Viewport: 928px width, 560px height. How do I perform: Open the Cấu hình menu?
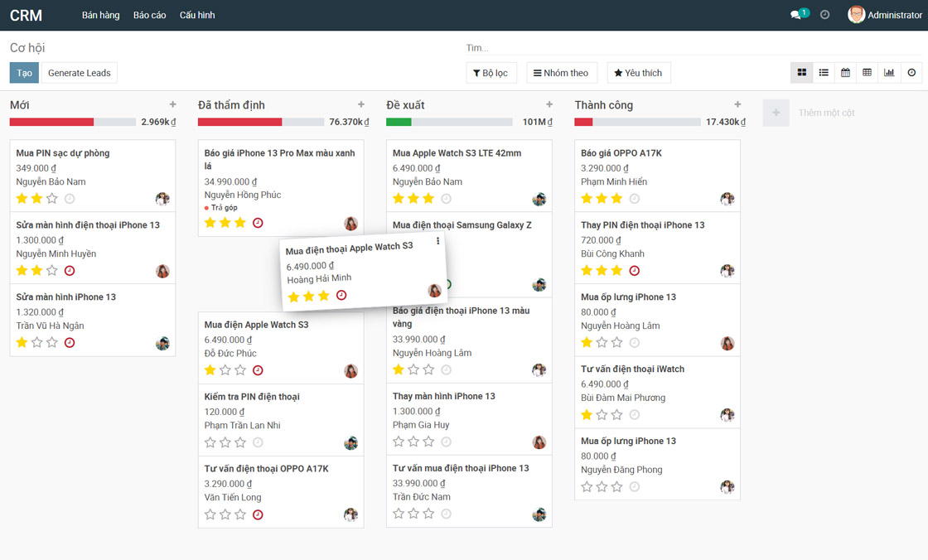click(197, 15)
